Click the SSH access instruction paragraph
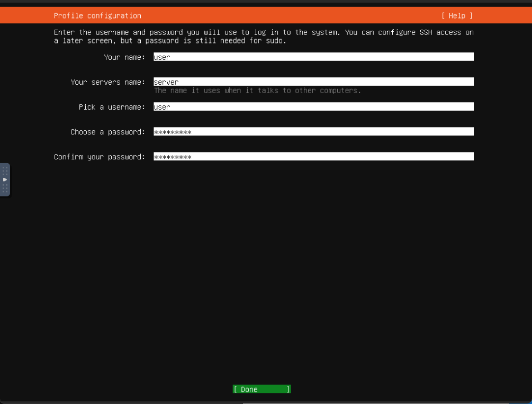The height and width of the screenshot is (404, 532). (264, 37)
